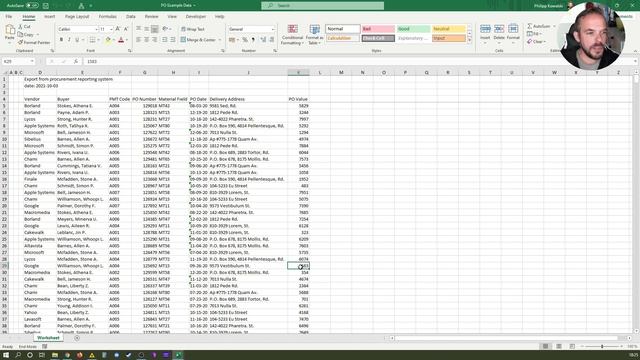Toggle the AutoSave switch

pyautogui.click(x=32, y=6)
